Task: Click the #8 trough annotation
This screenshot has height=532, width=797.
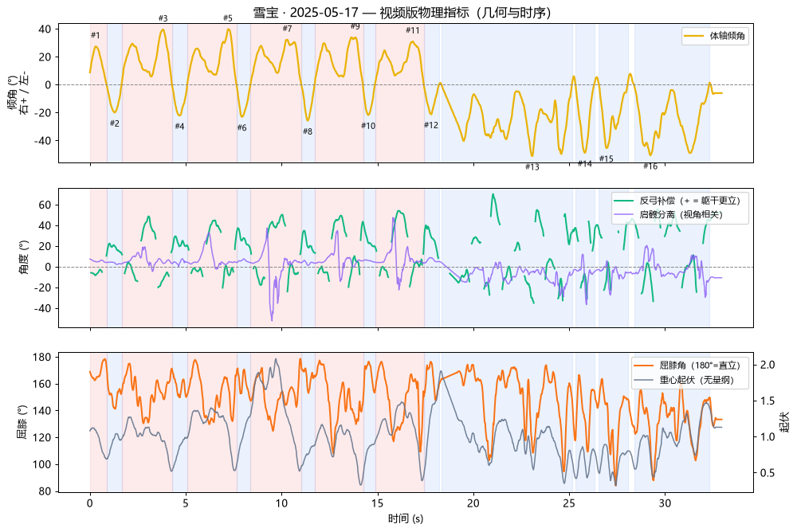Action: coord(308,131)
